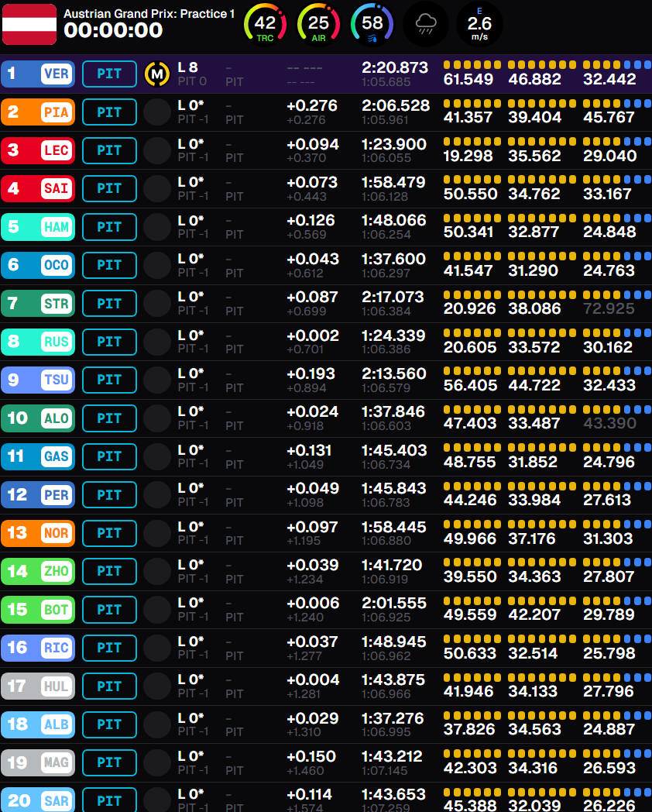The width and height of the screenshot is (652, 812).
Task: Click STR's greyed sector three time 72.925
Action: pos(609,308)
